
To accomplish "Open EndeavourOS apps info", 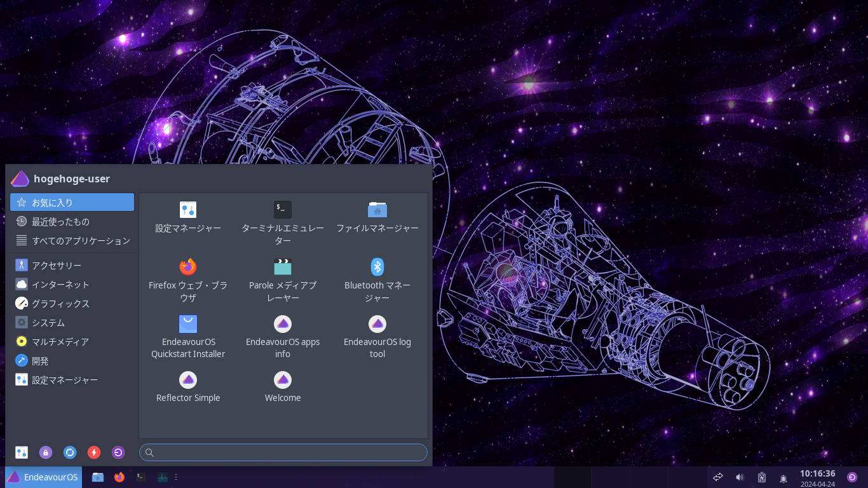I will click(283, 337).
